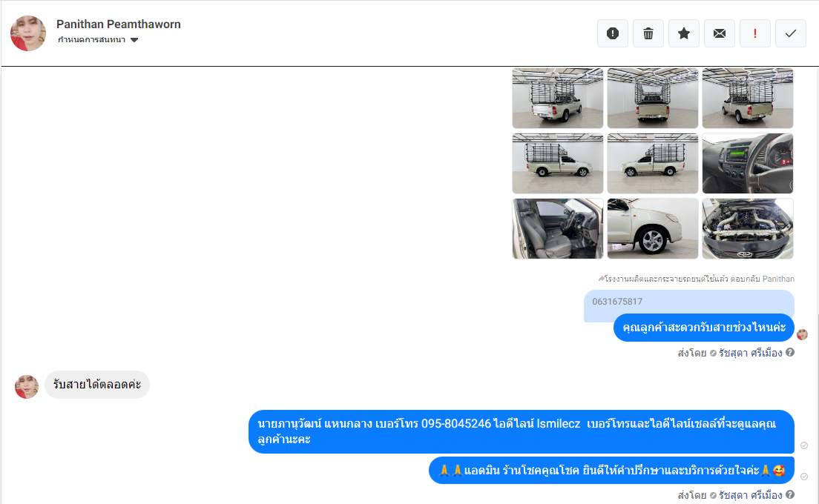Open the dashboard steering wheel photo
The width and height of the screenshot is (819, 504).
point(748,163)
